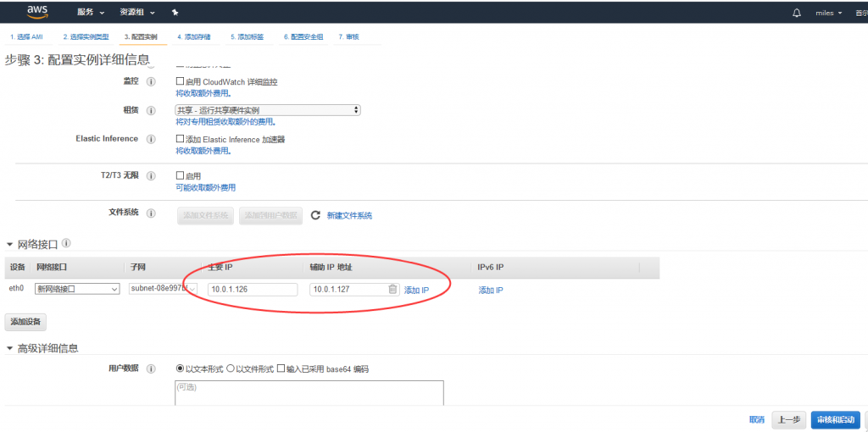868x432 pixels.
Task: Open the 新网络接口 dropdown for eth0
Action: (77, 290)
